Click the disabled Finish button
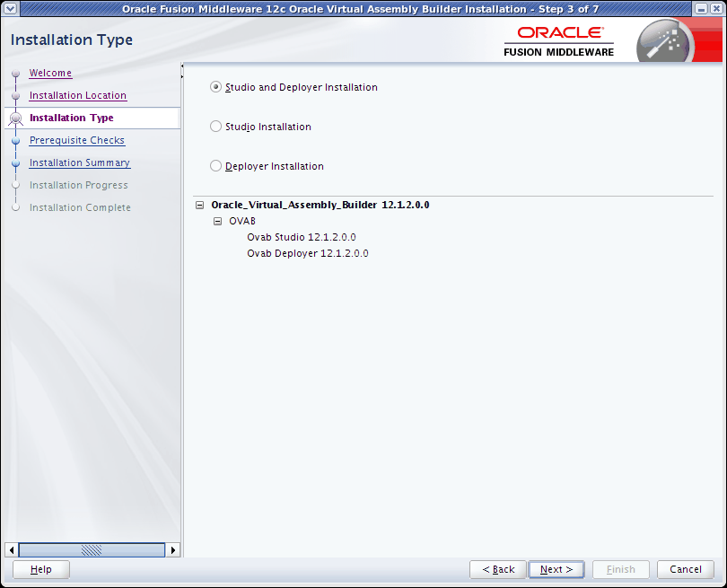 tap(621, 569)
